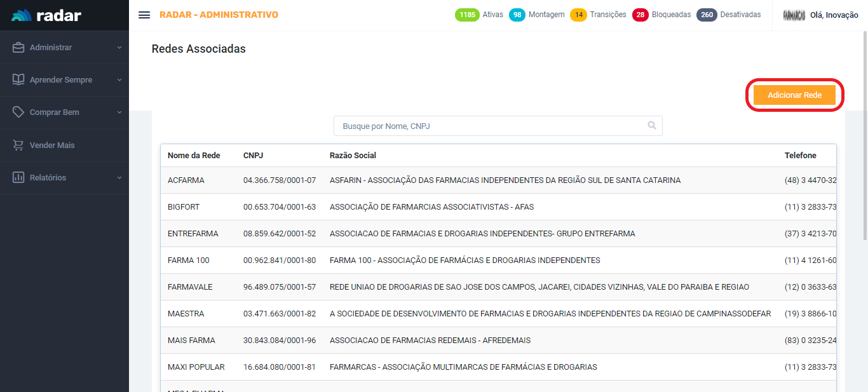
Task: Click the Vender Mais cart icon
Action: [x=18, y=145]
